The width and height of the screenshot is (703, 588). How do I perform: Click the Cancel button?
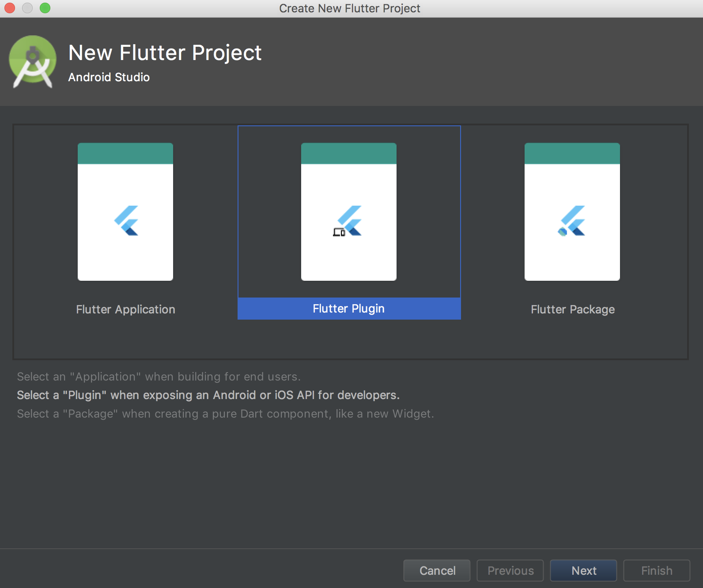pyautogui.click(x=437, y=571)
